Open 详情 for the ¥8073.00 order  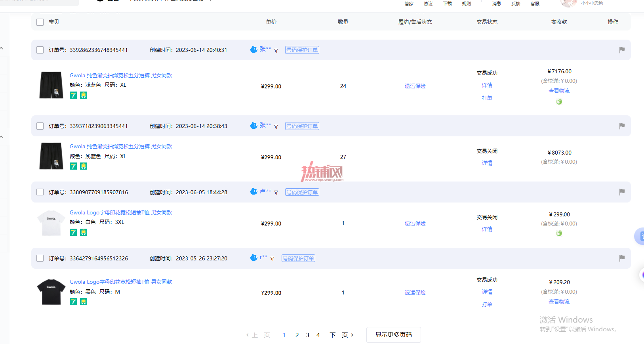coord(487,163)
